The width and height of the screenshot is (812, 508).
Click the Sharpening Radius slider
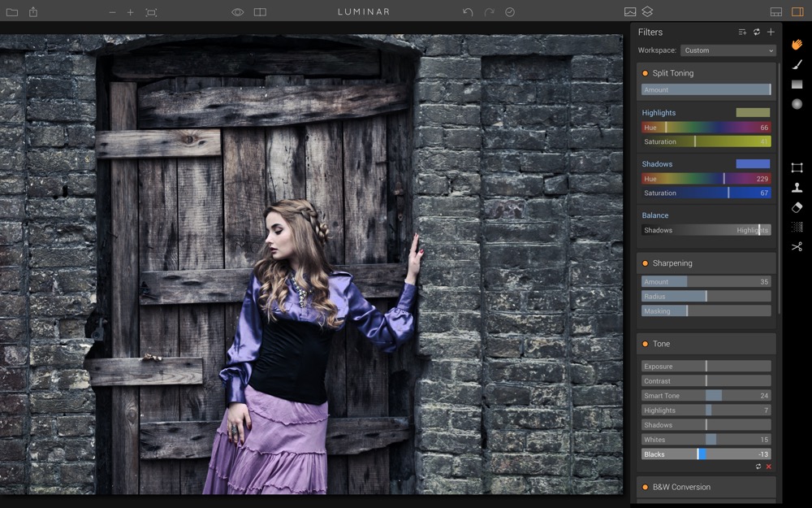(706, 297)
